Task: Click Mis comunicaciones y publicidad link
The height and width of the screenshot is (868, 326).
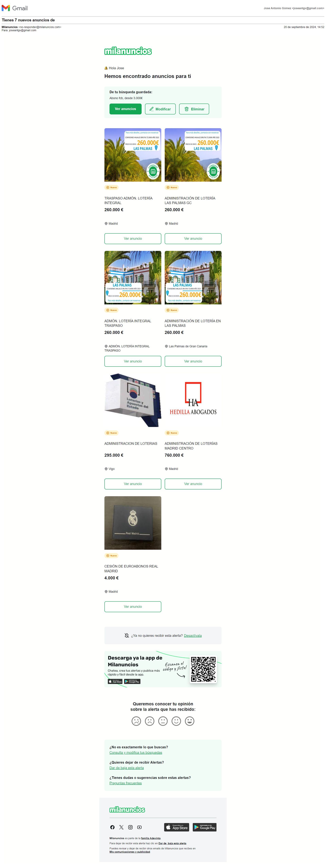Action: click(130, 852)
